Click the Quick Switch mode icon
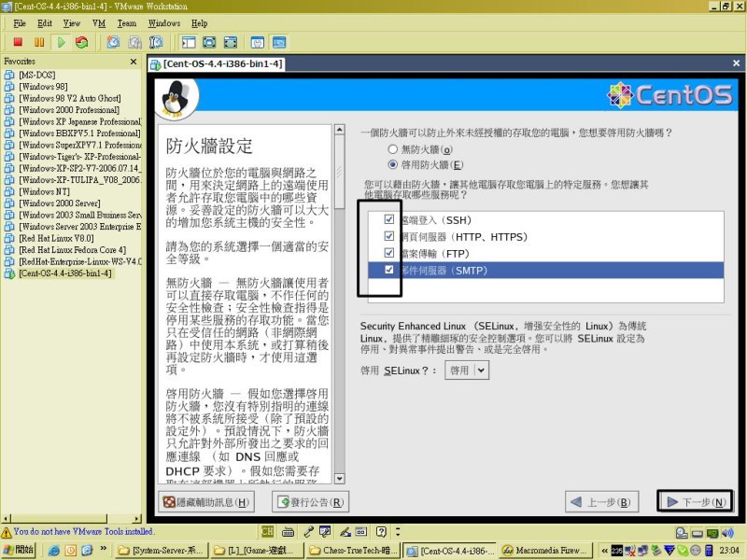 click(x=209, y=42)
